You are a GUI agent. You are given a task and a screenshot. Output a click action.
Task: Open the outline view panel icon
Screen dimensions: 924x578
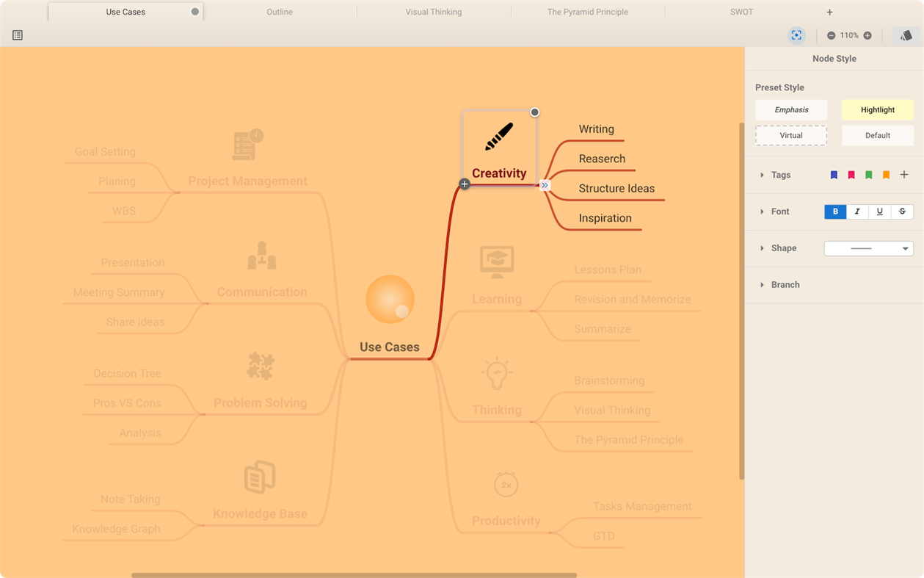(17, 35)
